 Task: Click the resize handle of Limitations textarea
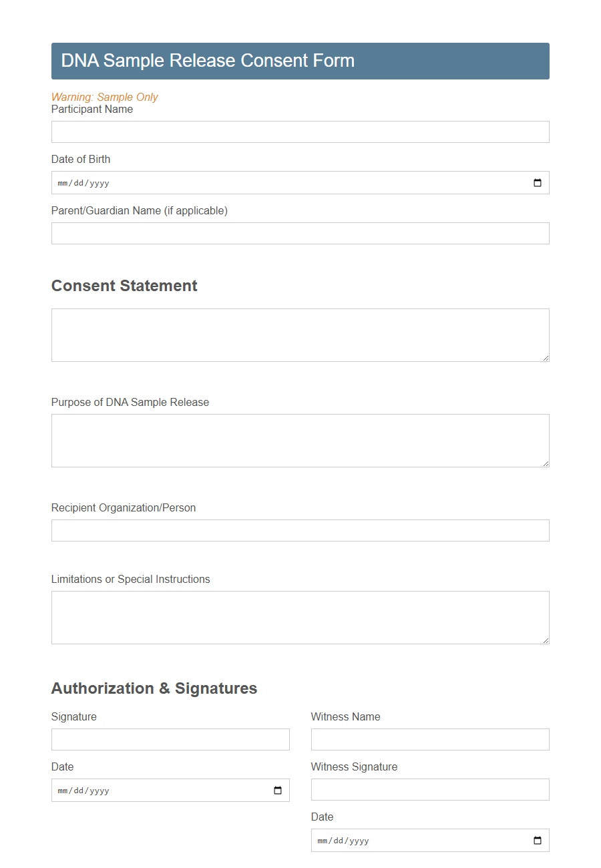tap(546, 641)
